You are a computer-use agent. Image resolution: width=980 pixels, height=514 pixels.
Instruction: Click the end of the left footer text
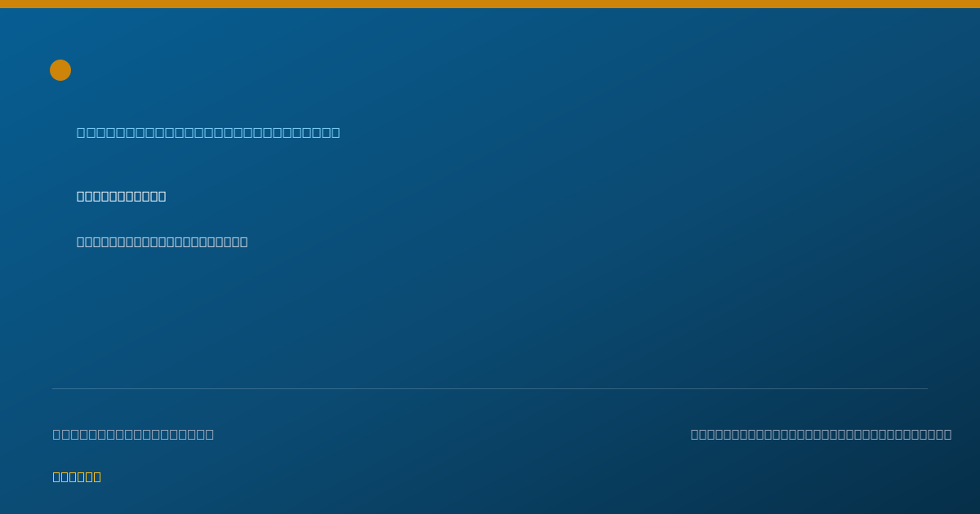[x=210, y=434]
